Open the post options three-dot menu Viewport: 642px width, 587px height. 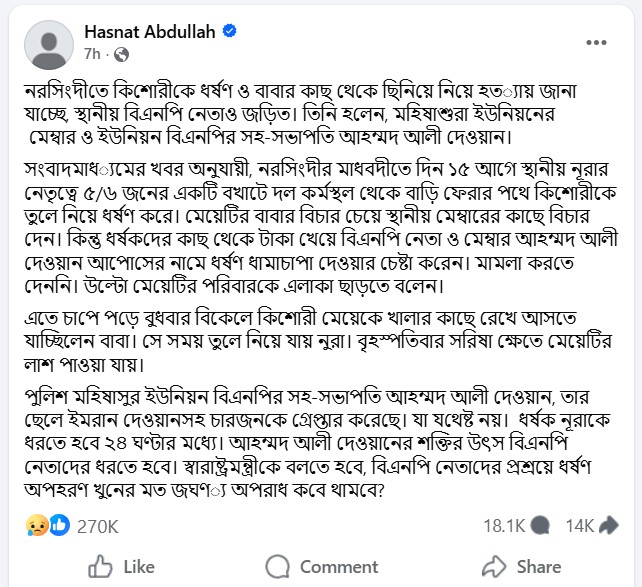(597, 43)
